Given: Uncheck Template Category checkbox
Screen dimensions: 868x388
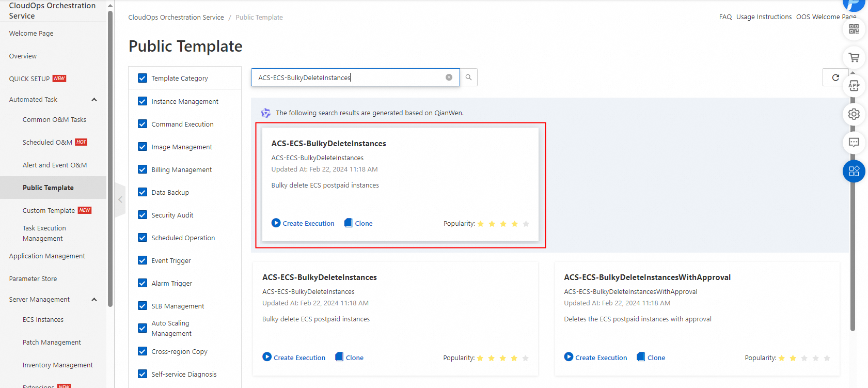Looking at the screenshot, I should 143,78.
